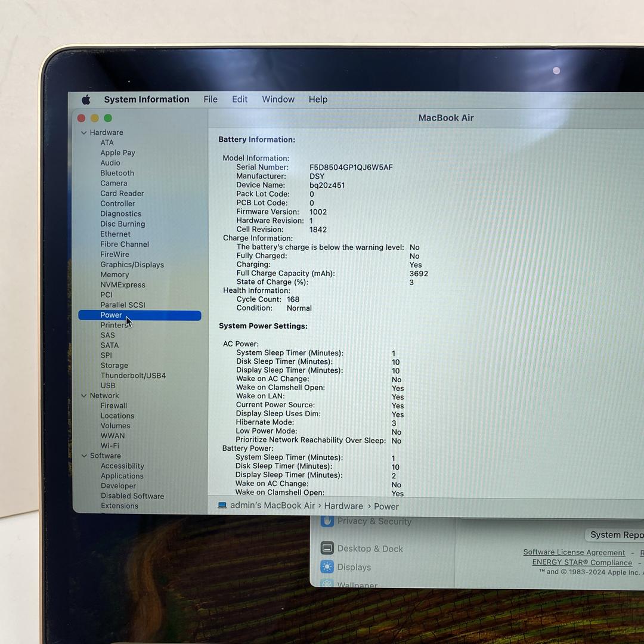Select Audio in the sidebar
This screenshot has height=644, width=644.
click(x=110, y=163)
